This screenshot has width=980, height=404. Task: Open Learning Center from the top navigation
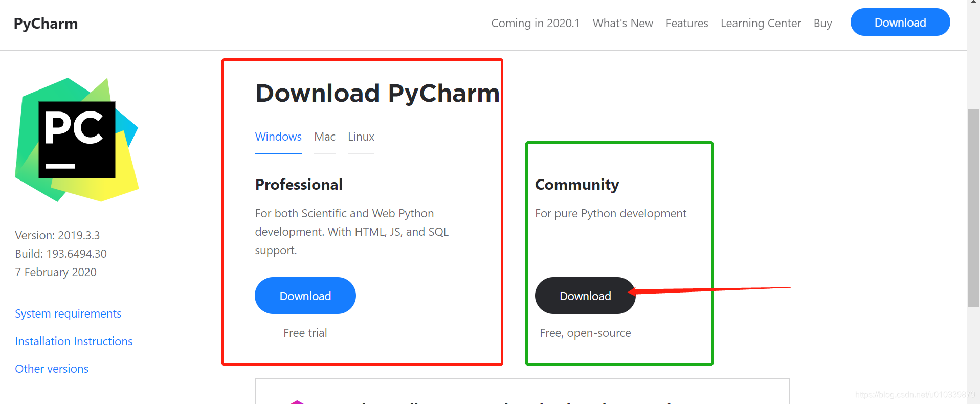tap(761, 23)
